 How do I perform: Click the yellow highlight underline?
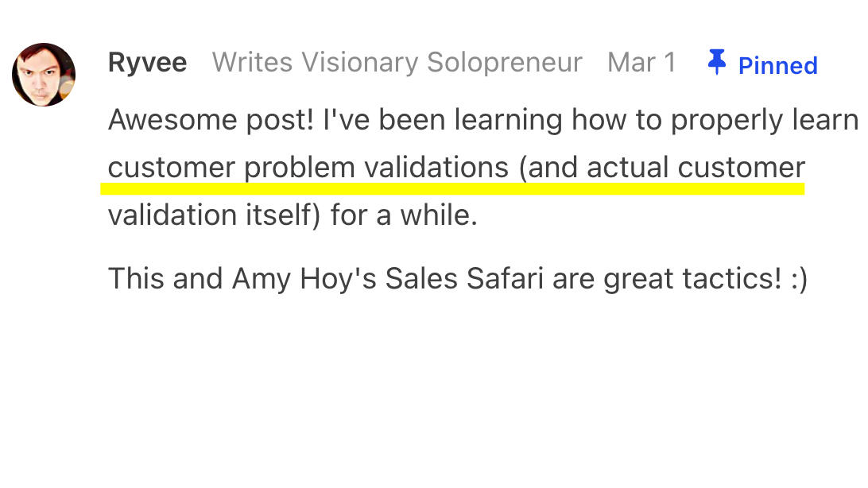click(x=451, y=189)
